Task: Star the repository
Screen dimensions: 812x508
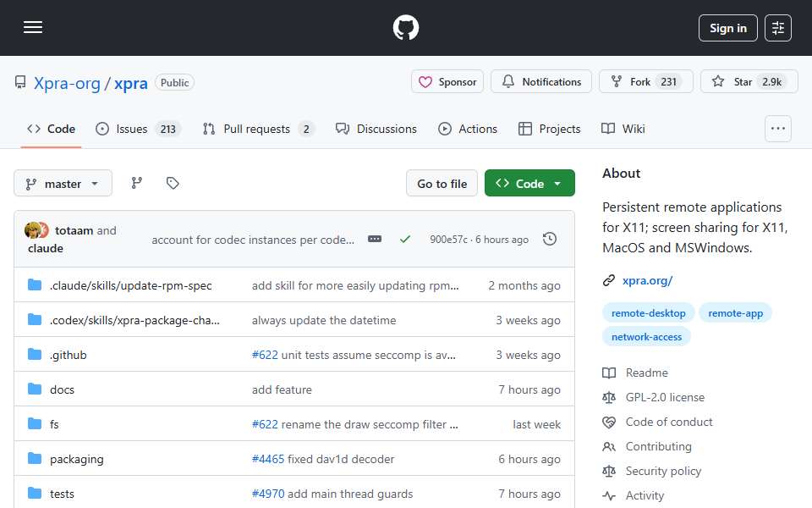Action: pos(749,82)
